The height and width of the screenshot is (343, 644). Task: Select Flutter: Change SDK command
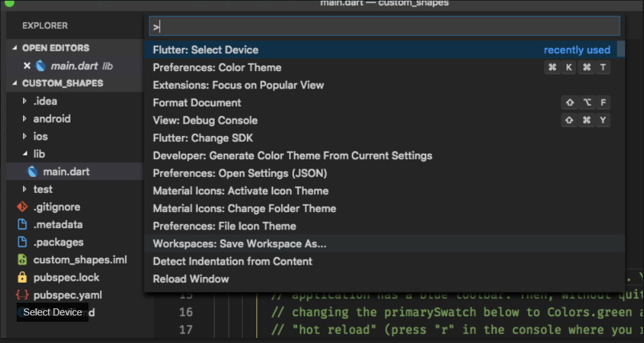(x=384, y=138)
